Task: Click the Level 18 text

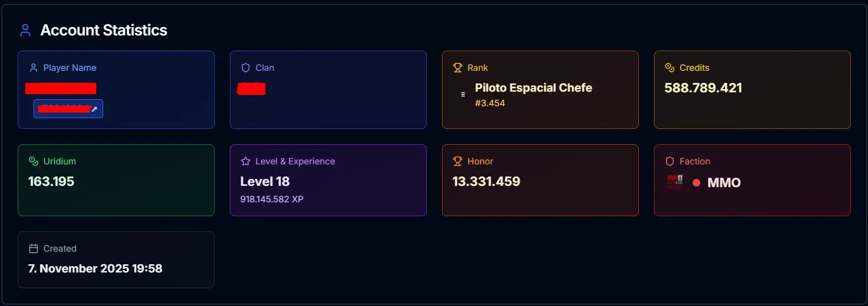Action: click(265, 181)
